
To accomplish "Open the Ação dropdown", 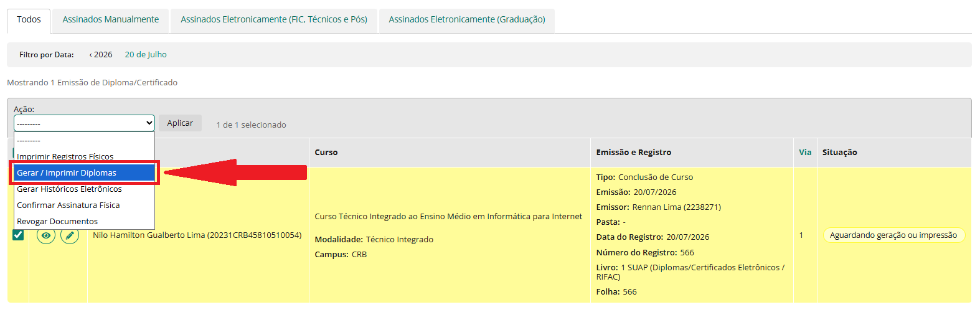I will click(x=84, y=123).
